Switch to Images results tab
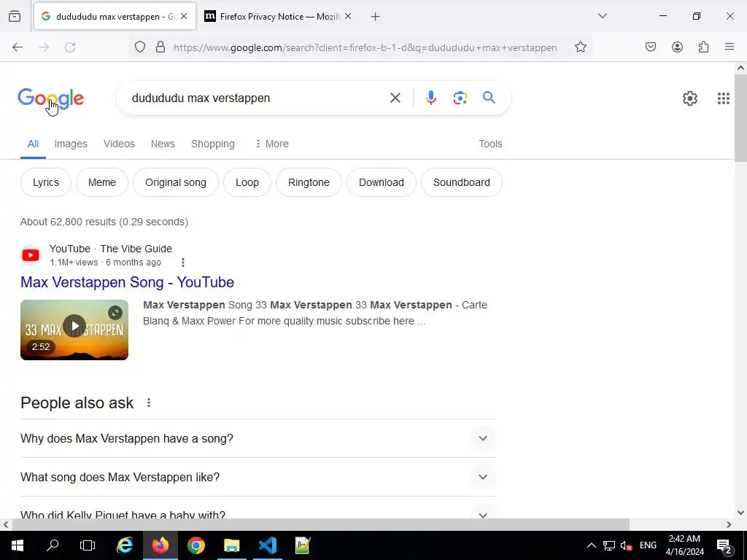The image size is (747, 560). (x=71, y=144)
